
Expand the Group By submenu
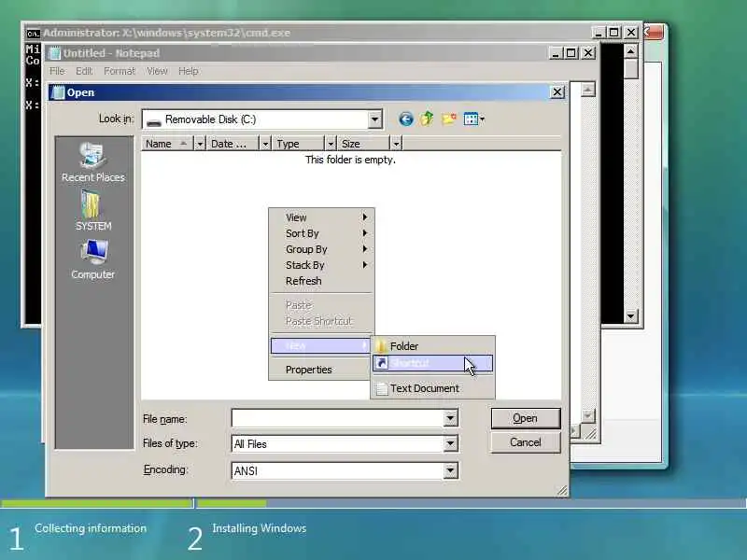coord(321,249)
